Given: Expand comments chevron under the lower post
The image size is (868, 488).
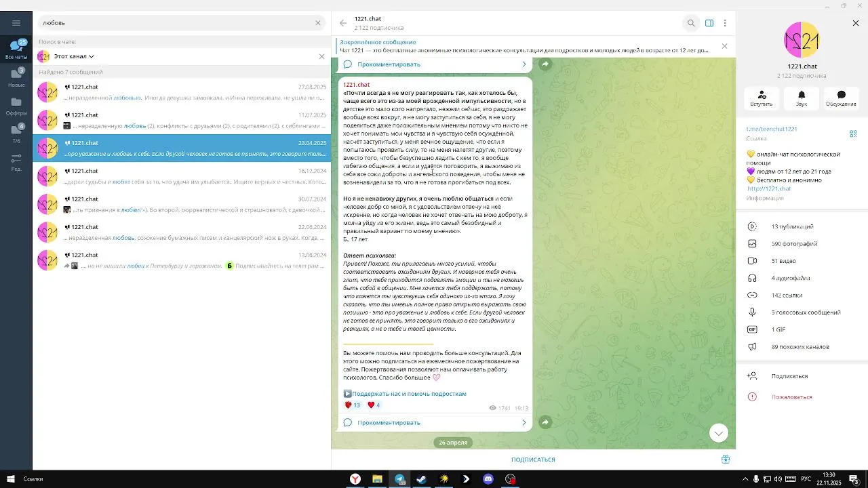Looking at the screenshot, I should coord(524,423).
